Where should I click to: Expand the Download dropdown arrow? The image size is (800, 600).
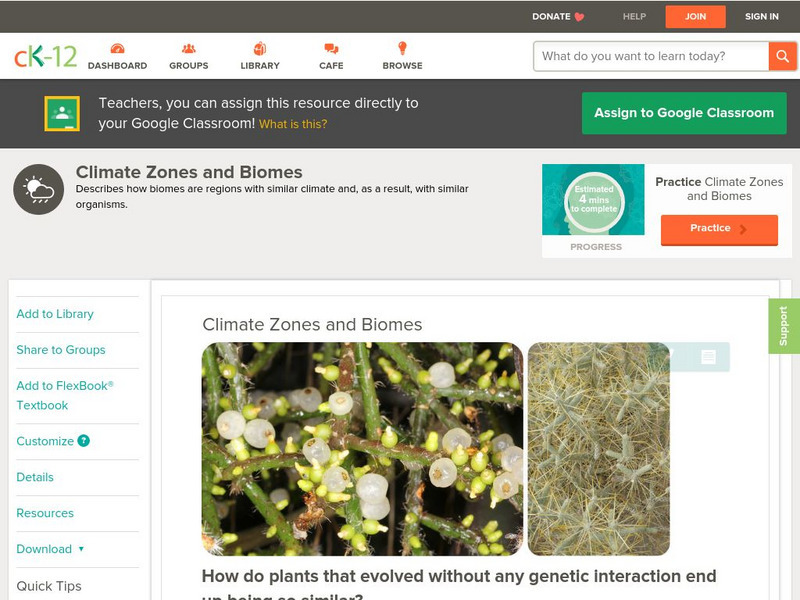click(x=81, y=549)
